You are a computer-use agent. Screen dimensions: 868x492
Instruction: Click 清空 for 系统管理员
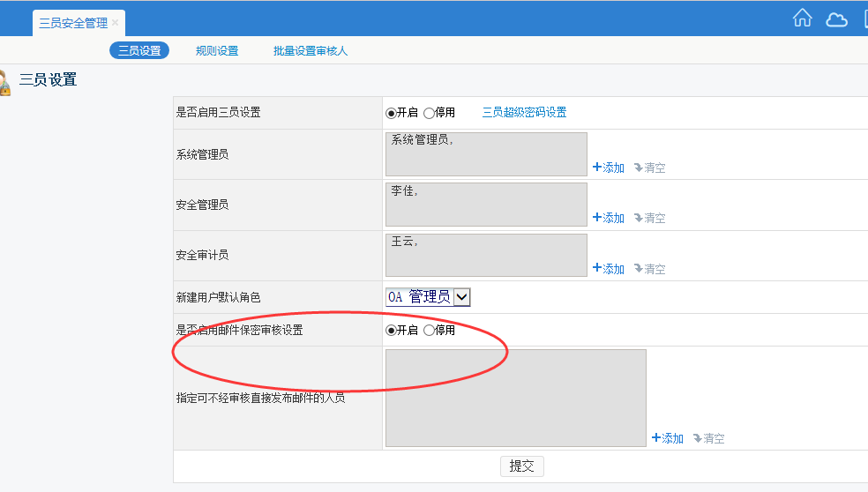pos(650,168)
